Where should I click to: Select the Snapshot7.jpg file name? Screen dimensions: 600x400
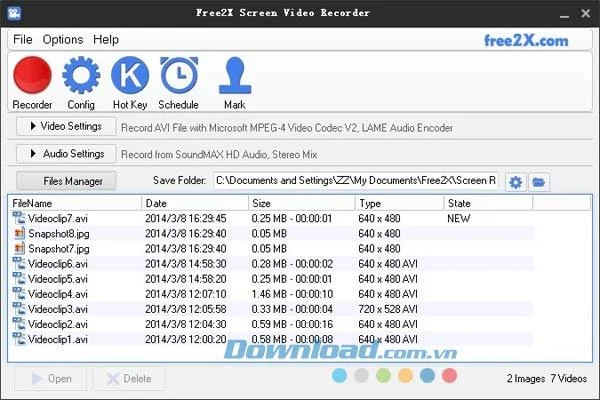(x=59, y=249)
